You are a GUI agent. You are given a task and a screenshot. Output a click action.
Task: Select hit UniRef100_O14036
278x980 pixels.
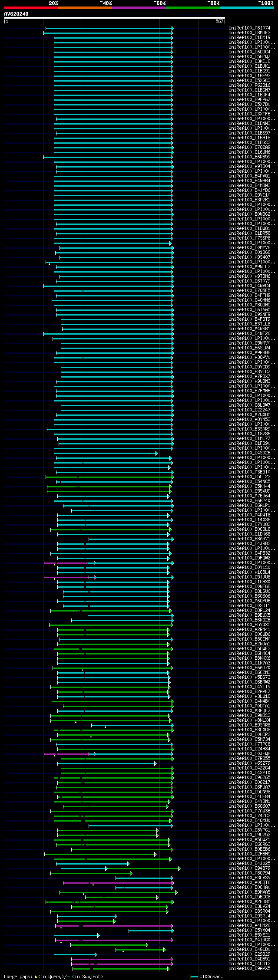click(x=249, y=520)
